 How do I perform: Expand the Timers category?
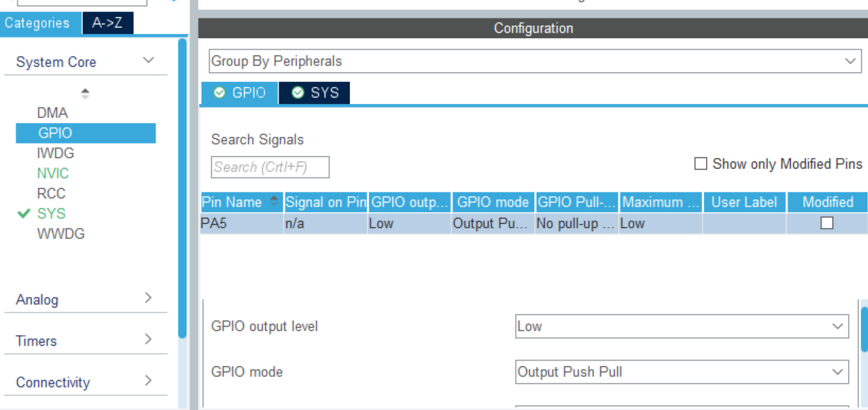click(148, 341)
